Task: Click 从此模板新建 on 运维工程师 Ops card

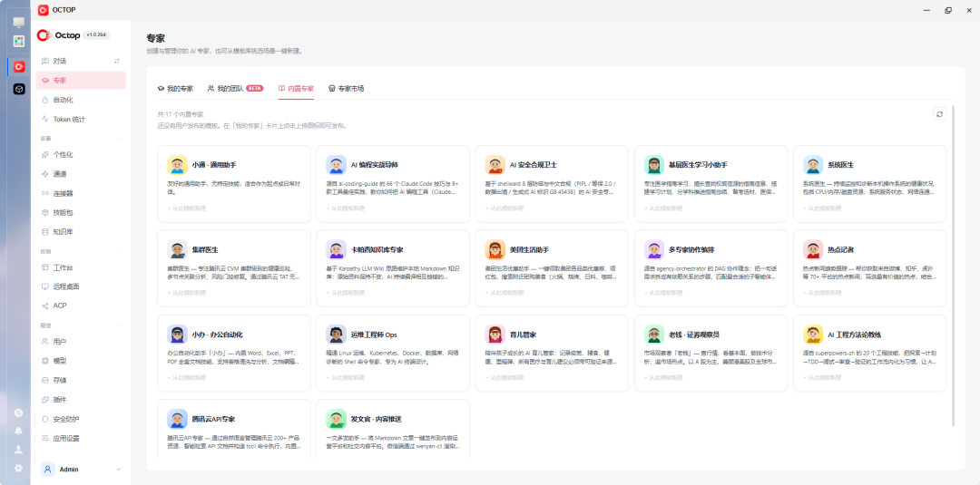Action: click(x=346, y=378)
